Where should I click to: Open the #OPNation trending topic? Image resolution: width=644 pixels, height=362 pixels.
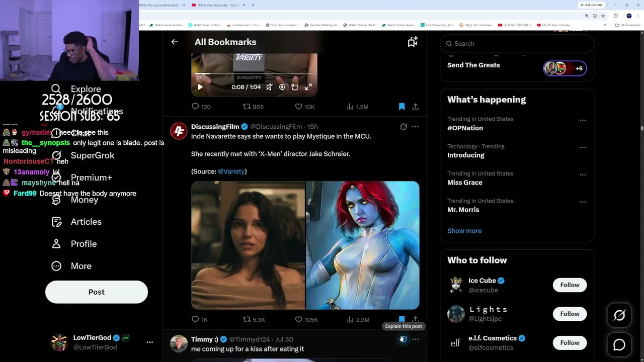pos(465,128)
